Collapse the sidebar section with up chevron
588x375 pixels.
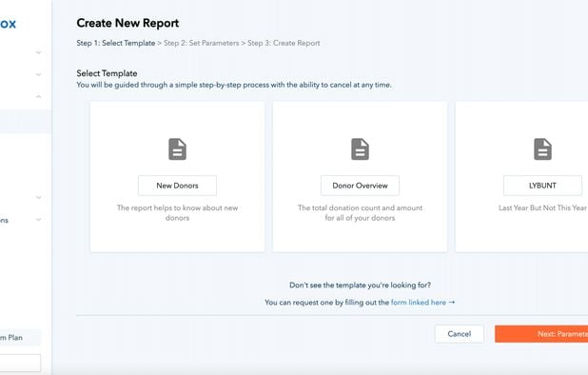[x=39, y=97]
